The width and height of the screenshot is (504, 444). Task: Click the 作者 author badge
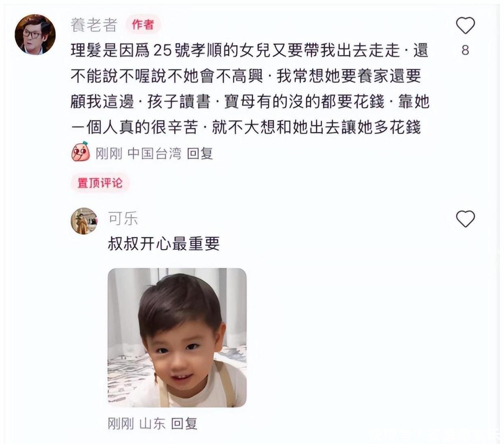click(x=143, y=25)
